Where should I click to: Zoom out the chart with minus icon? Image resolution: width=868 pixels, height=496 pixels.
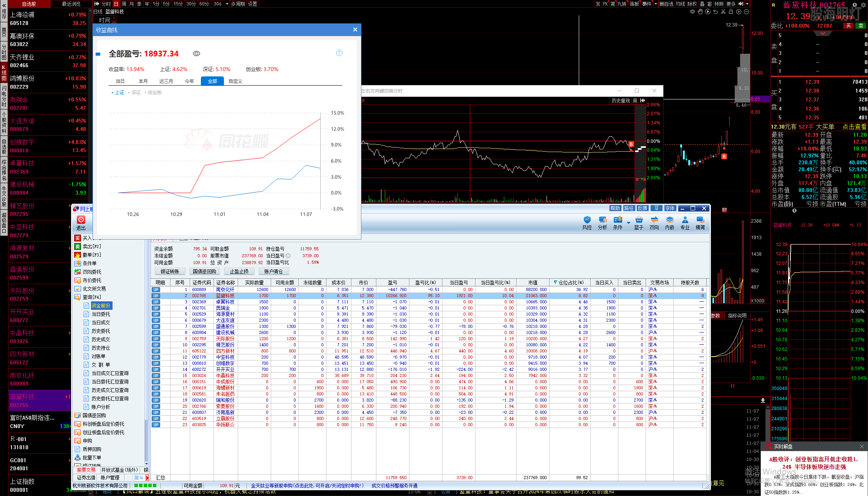[746, 12]
